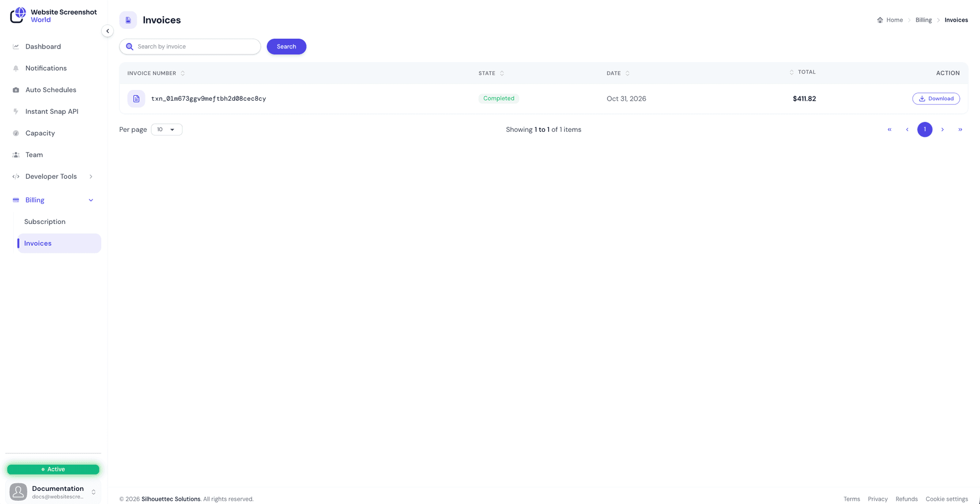Go to previous page
Screen dimensions: 980x504
click(907, 130)
